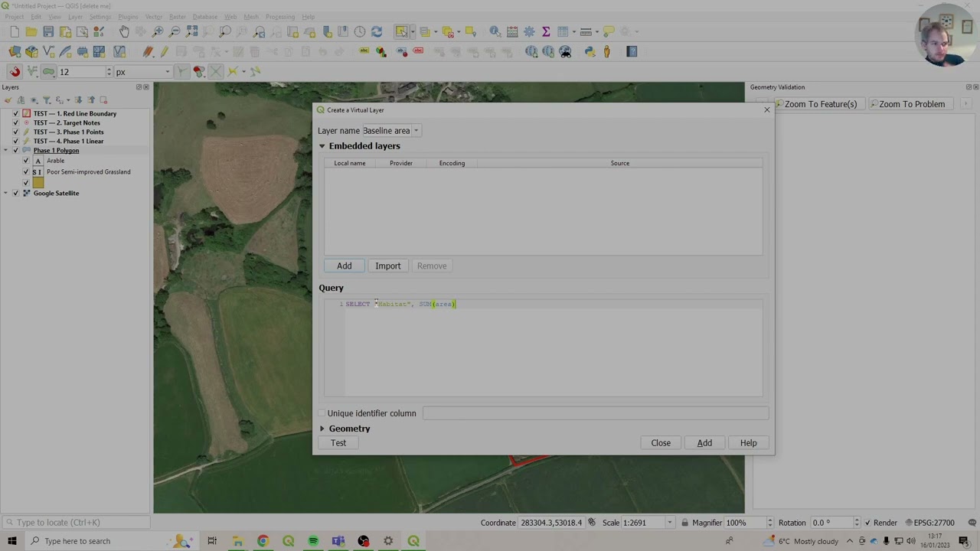Open the Database menu
The width and height of the screenshot is (980, 551).
[204, 17]
